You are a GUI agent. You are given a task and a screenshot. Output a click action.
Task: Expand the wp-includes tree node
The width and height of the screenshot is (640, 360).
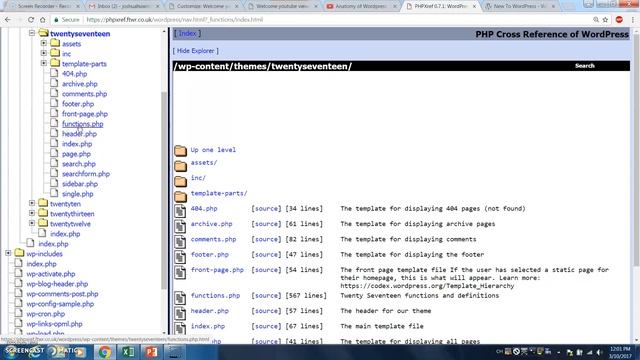[x=8, y=253]
